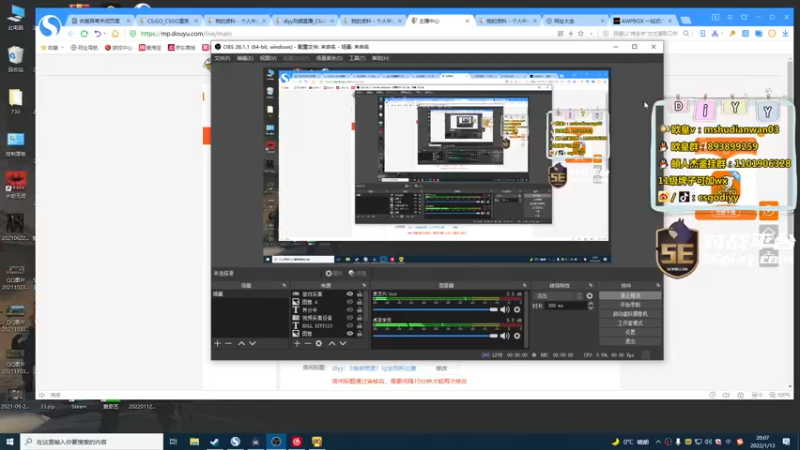The image size is (800, 450).
Task: Toggle visibility of 视频采集设备 source
Action: pyautogui.click(x=350, y=317)
